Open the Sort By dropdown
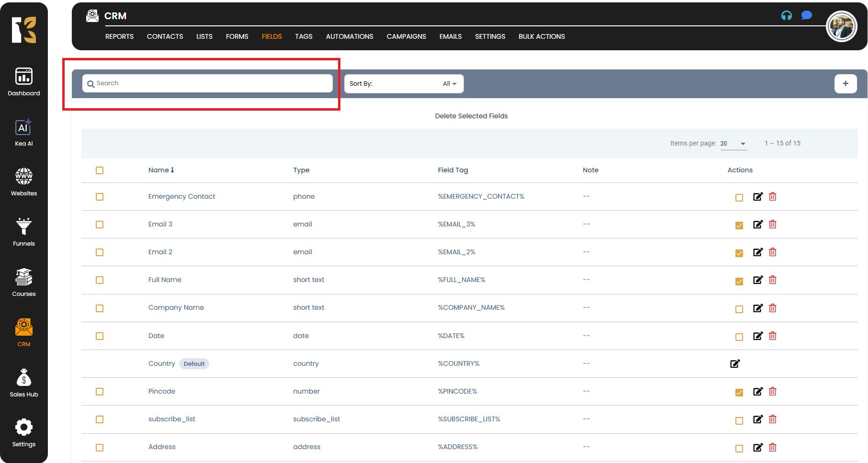868x463 pixels. pos(404,84)
